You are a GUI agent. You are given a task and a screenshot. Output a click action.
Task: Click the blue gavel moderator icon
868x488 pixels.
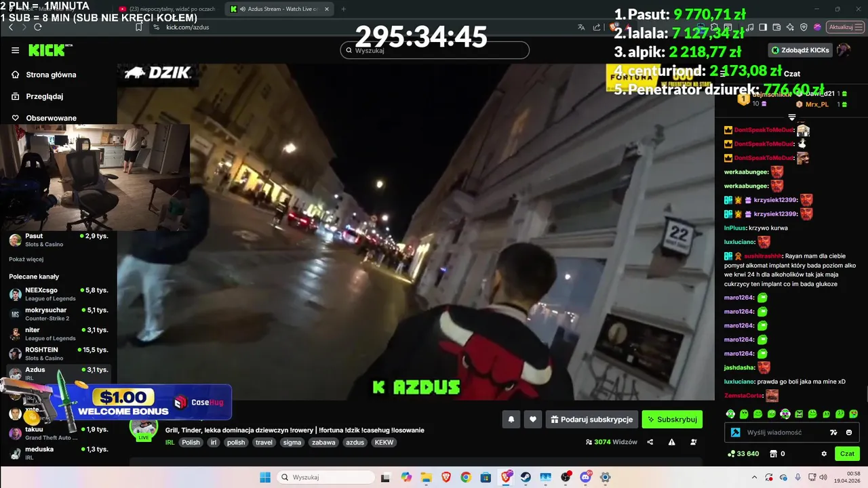click(x=735, y=432)
